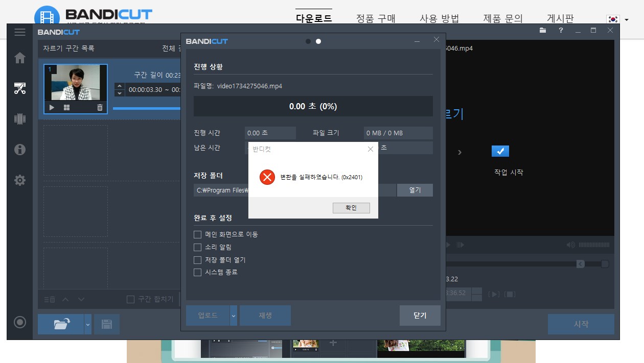Image resolution: width=644 pixels, height=363 pixels.
Task: Adjust the volume level bar
Action: pyautogui.click(x=593, y=245)
